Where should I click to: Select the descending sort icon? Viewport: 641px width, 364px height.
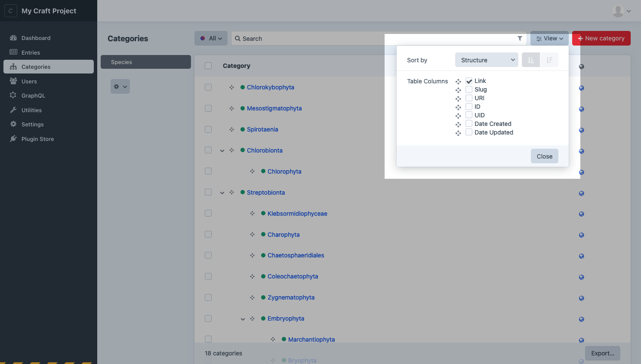[549, 60]
